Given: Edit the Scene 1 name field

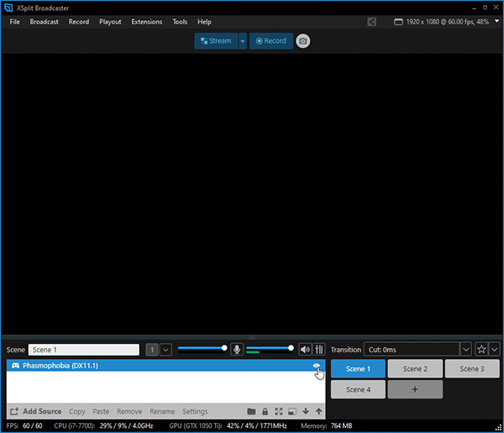Looking at the screenshot, I should click(84, 350).
